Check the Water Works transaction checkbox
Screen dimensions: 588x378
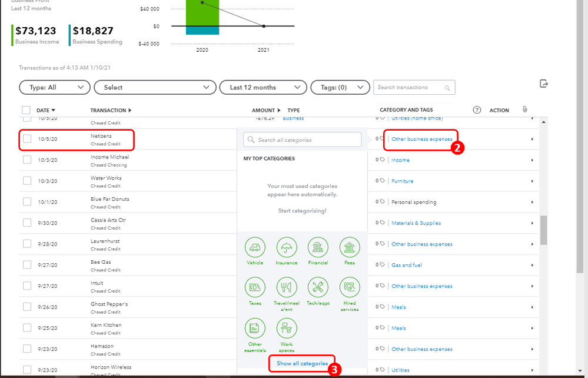tap(27, 181)
